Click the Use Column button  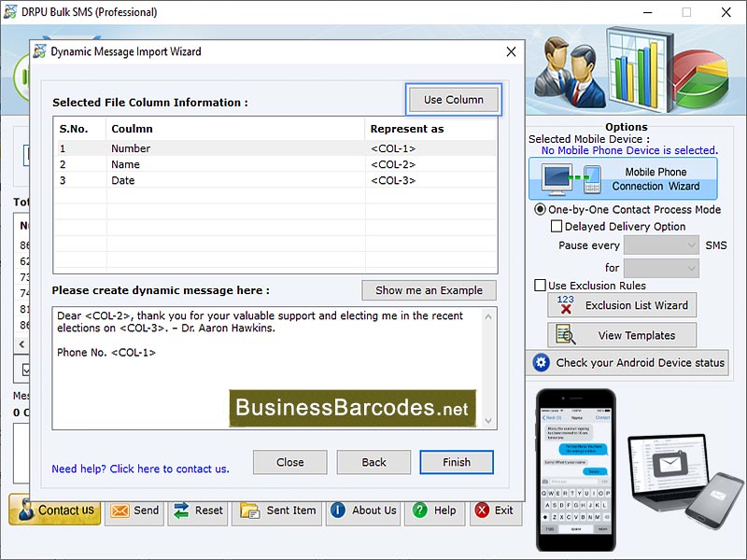454,98
